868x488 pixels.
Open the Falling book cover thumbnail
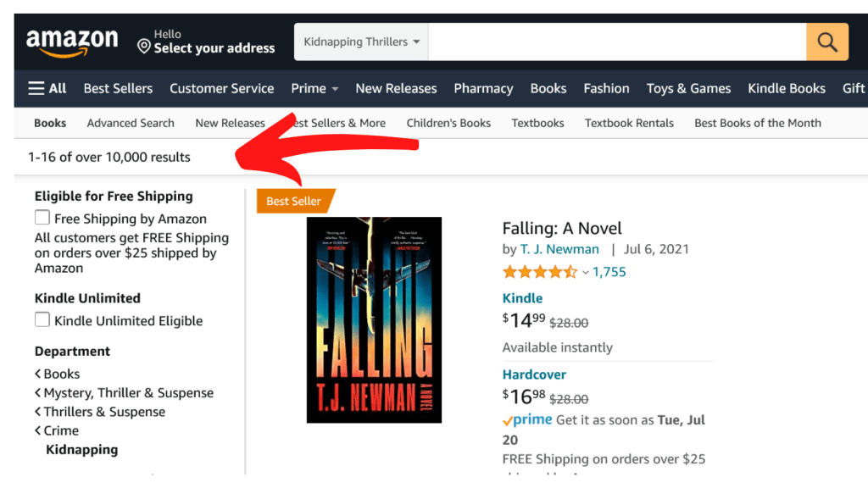click(x=374, y=319)
